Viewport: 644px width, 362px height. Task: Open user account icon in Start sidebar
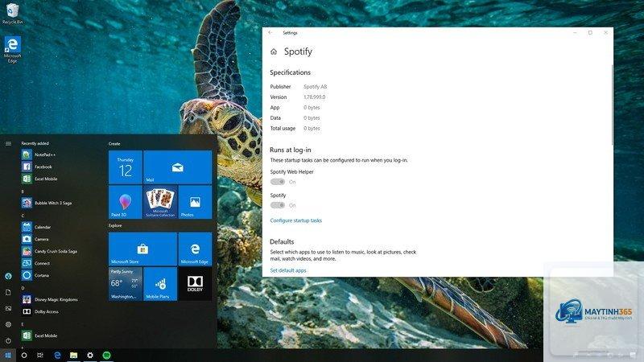[x=8, y=276]
